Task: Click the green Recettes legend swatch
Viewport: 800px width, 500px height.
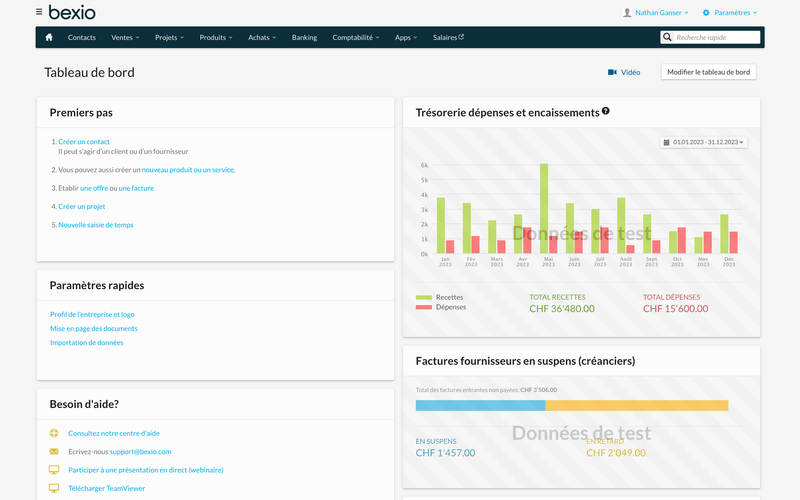Action: click(x=423, y=297)
